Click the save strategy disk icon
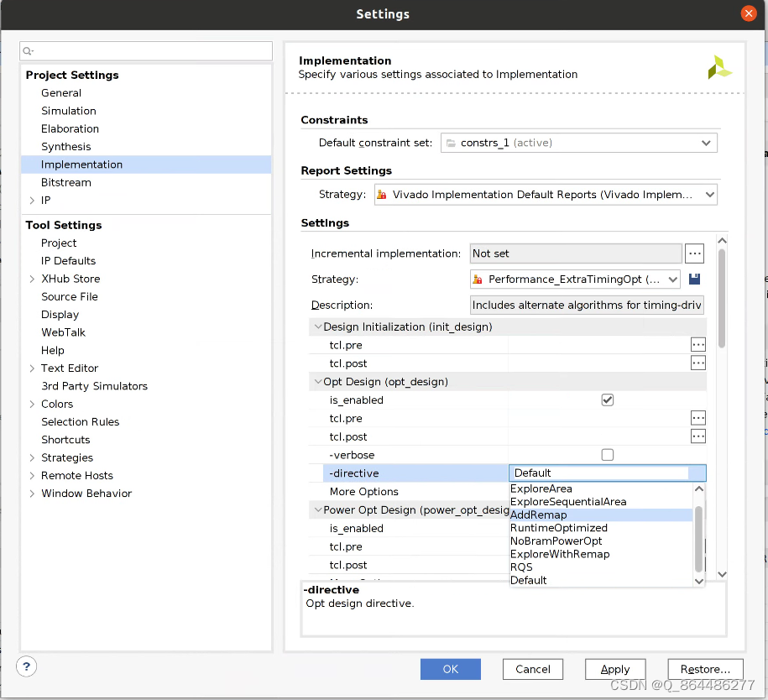Viewport: 768px width, 700px height. pyautogui.click(x=694, y=278)
